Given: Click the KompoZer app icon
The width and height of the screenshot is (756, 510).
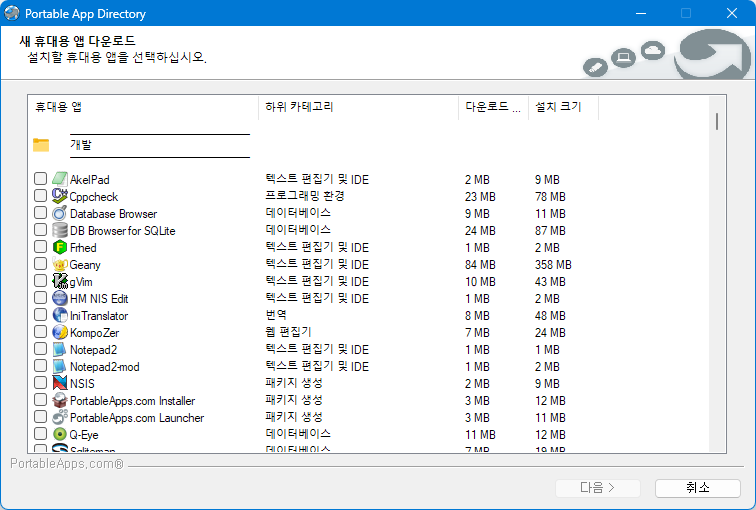Looking at the screenshot, I should (60, 332).
